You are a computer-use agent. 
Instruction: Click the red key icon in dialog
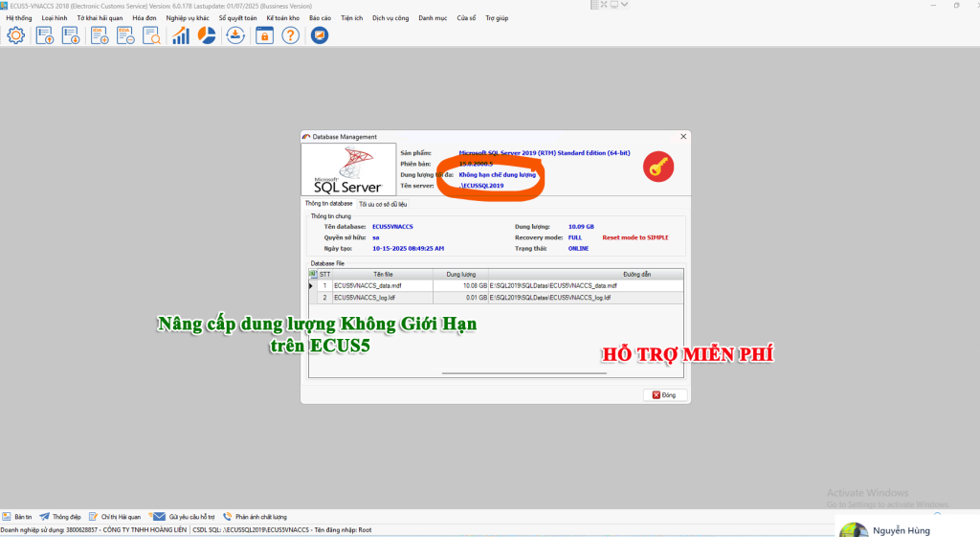click(658, 167)
